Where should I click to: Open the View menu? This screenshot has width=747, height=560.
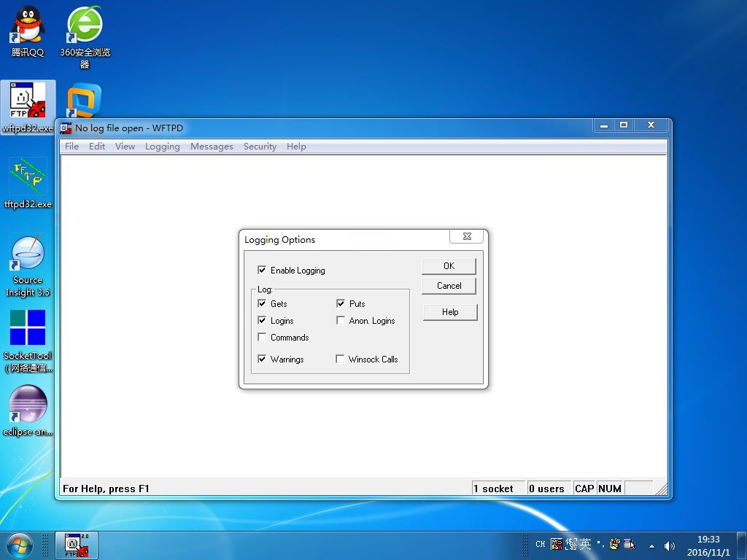click(x=125, y=146)
